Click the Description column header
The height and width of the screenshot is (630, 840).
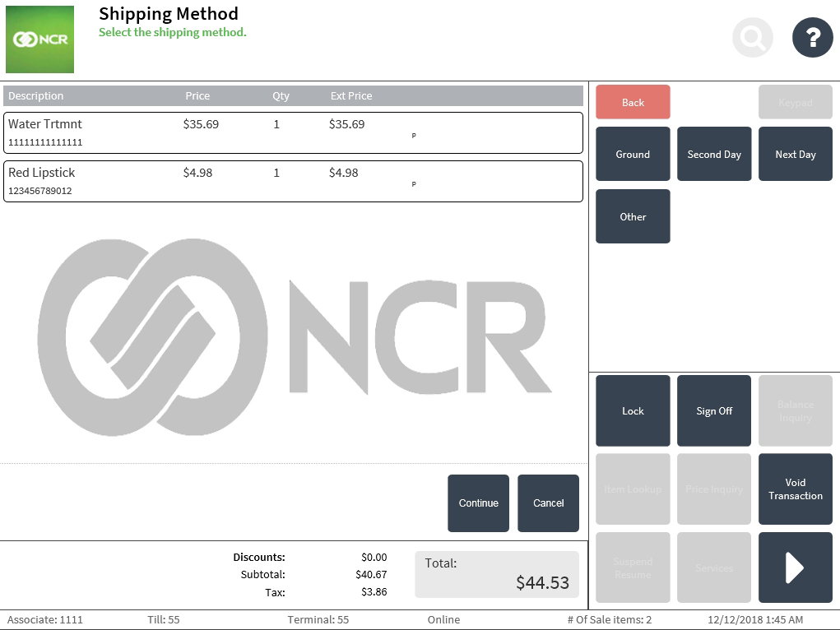point(35,96)
